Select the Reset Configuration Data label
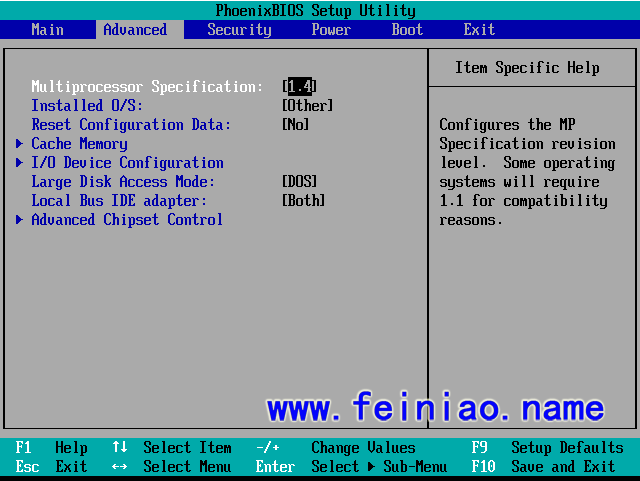This screenshot has width=640, height=481. (x=131, y=125)
